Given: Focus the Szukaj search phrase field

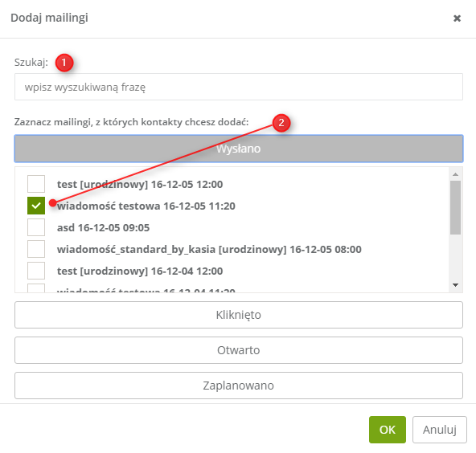Looking at the screenshot, I should [239, 87].
